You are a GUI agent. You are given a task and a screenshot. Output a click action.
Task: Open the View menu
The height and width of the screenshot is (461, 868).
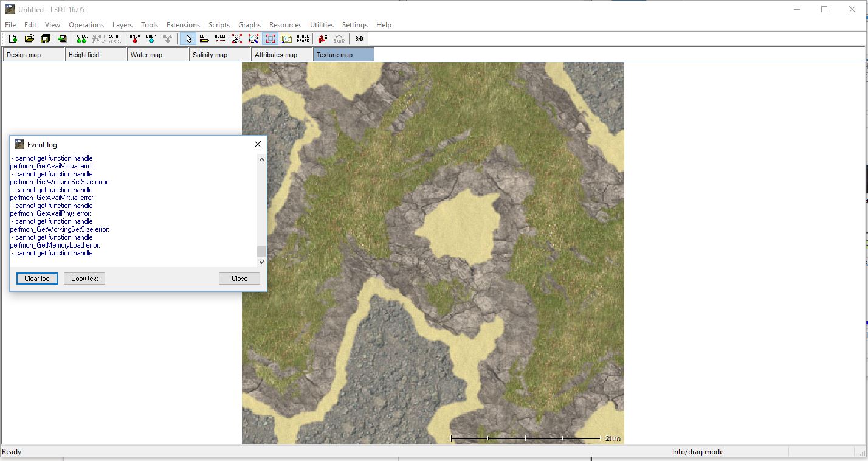coord(53,25)
